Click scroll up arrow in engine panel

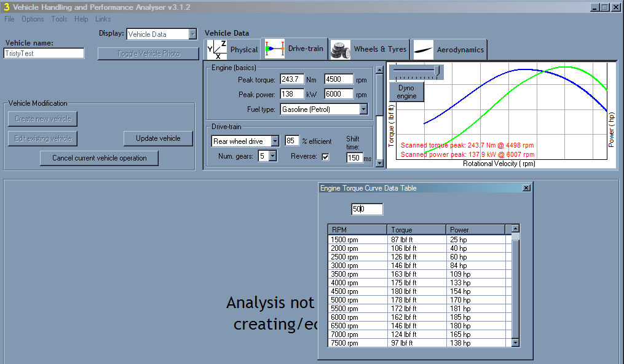click(379, 70)
